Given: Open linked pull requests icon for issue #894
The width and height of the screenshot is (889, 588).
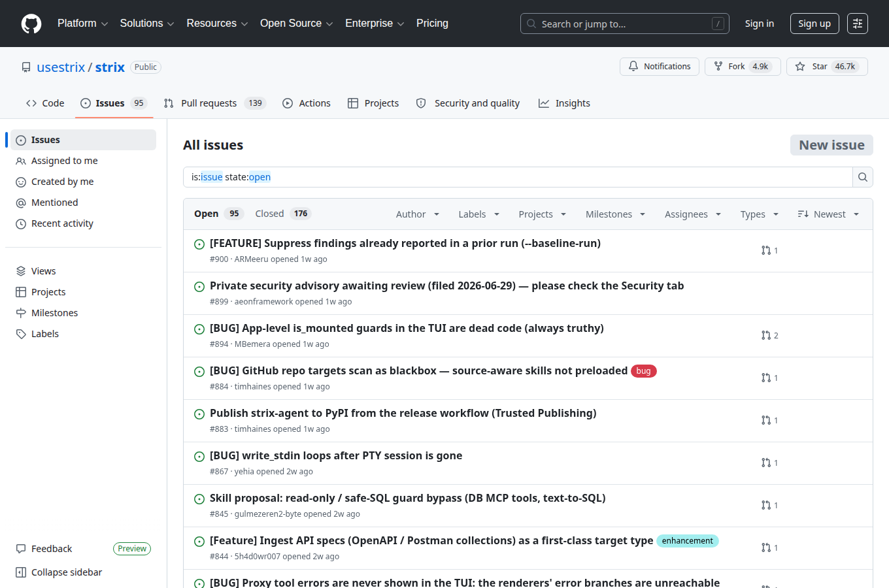Looking at the screenshot, I should [x=766, y=335].
